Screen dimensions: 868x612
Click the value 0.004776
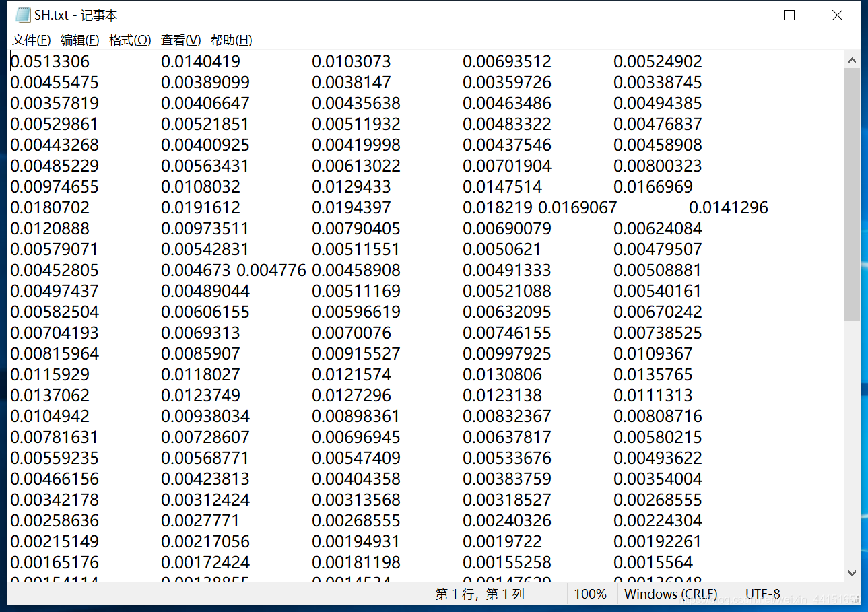[x=271, y=271]
